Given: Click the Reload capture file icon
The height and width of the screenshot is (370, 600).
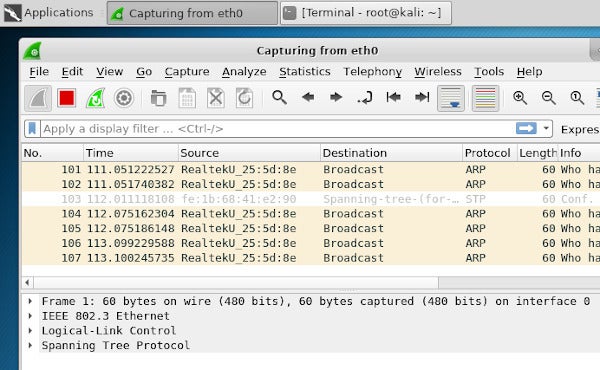Looking at the screenshot, I should [x=244, y=98].
